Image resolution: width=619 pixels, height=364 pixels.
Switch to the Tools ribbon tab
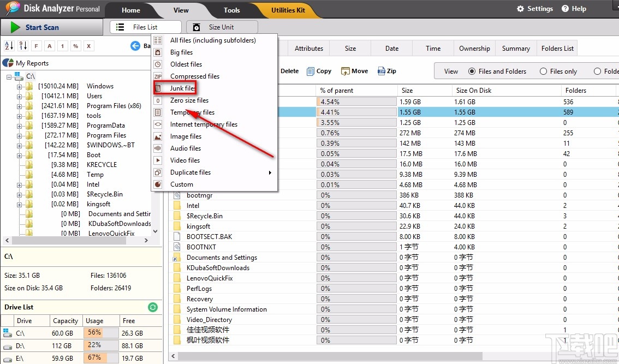[x=231, y=10]
